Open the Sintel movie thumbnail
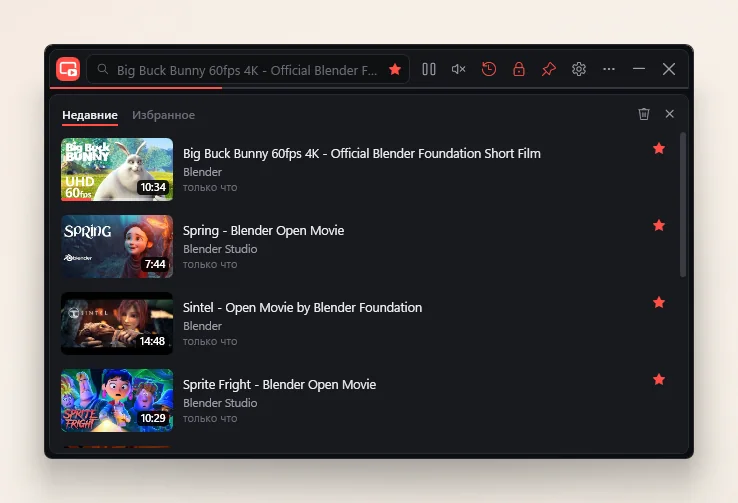This screenshot has height=503, width=738. 117,323
